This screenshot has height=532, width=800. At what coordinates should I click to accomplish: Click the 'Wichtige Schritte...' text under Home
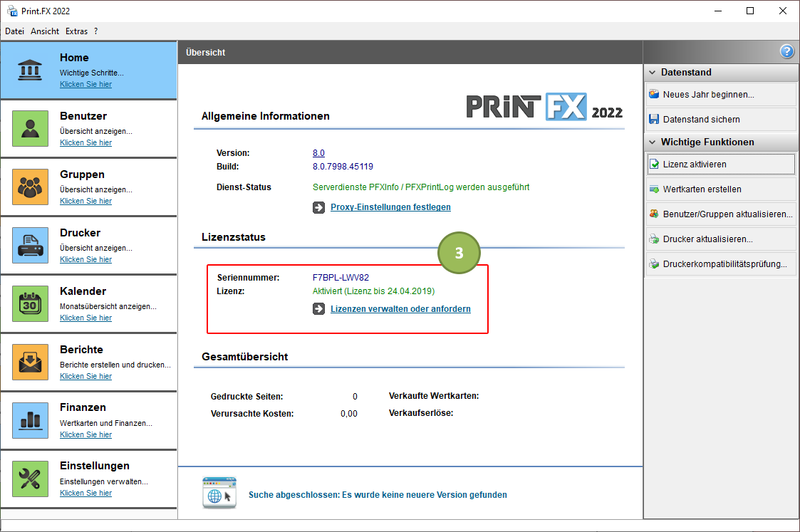click(x=92, y=73)
